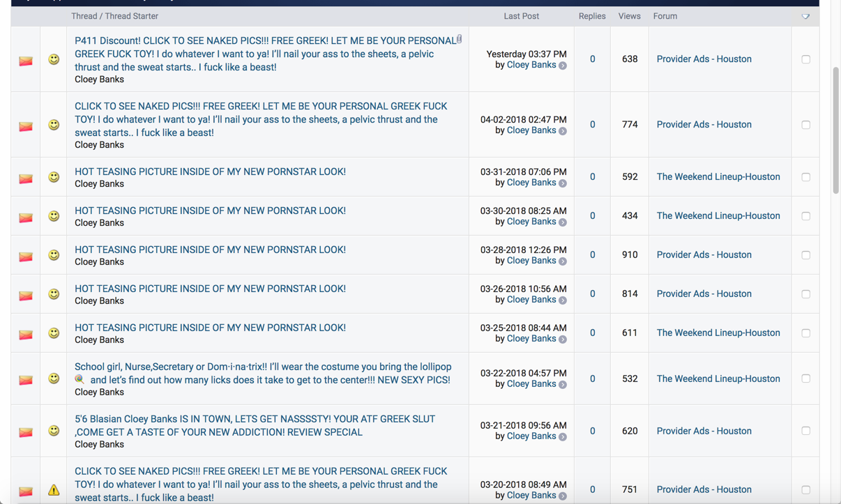This screenshot has width=841, height=504.
Task: Click the paperclip attachment icon in first thread
Action: pos(459,40)
